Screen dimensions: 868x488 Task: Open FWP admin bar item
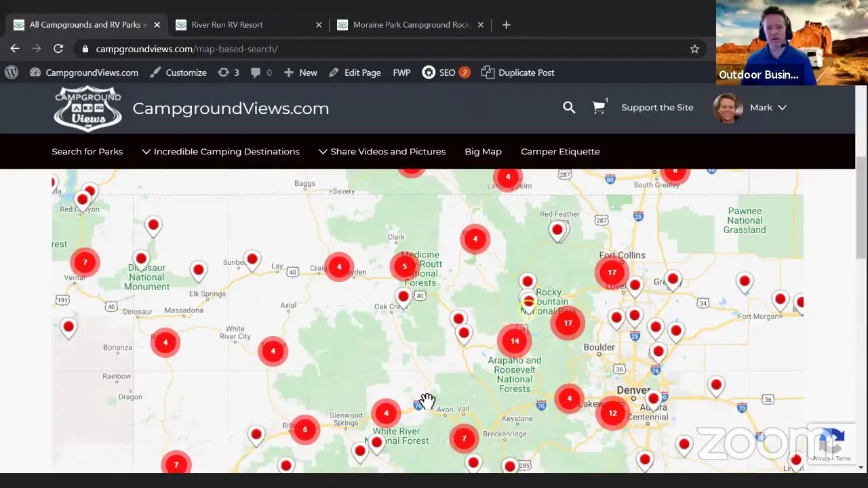[x=401, y=73]
